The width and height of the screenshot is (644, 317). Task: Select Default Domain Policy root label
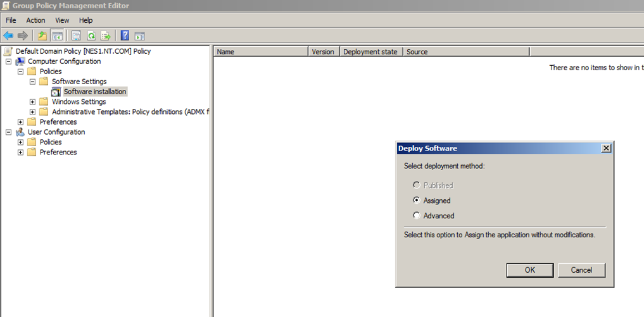(x=84, y=51)
